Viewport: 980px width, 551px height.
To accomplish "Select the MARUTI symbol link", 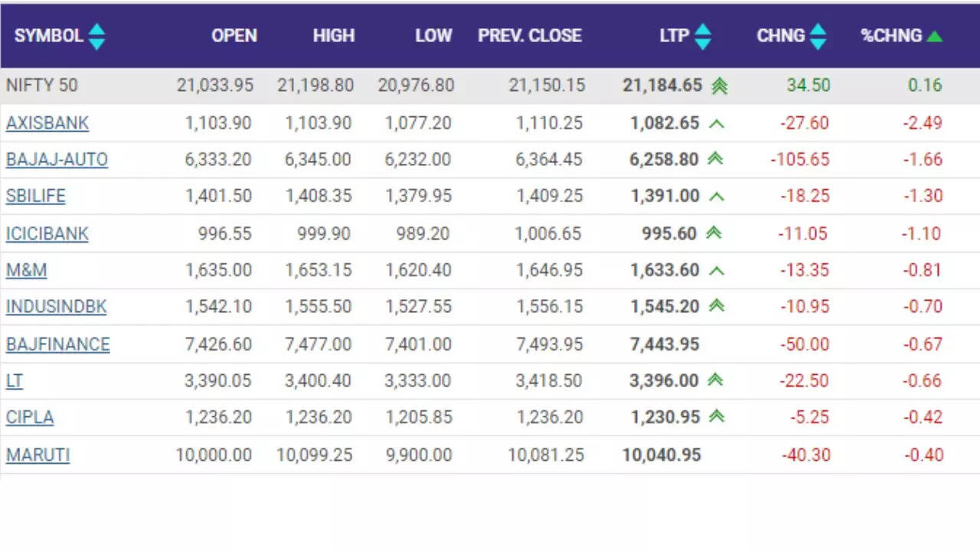I will tap(38, 455).
